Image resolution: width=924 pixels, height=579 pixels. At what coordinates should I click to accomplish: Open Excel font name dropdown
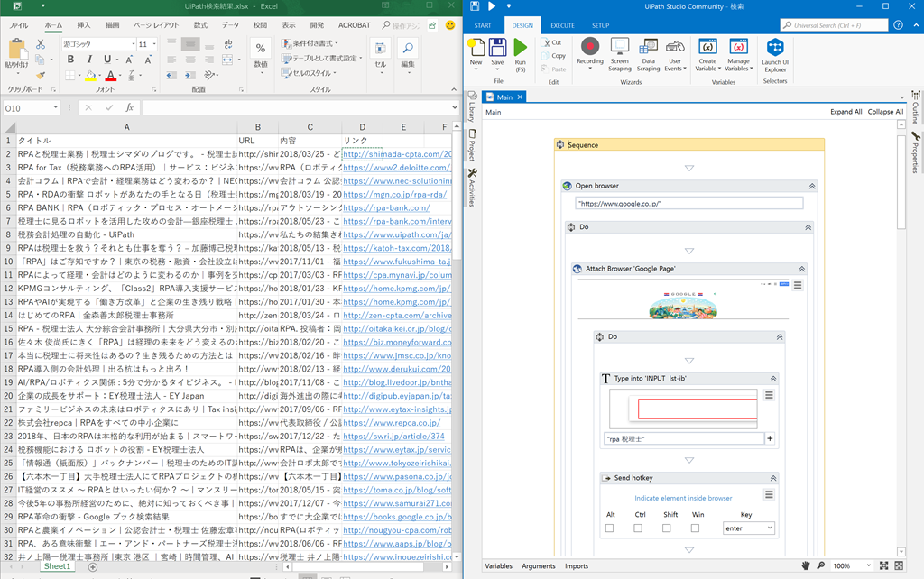click(x=134, y=44)
